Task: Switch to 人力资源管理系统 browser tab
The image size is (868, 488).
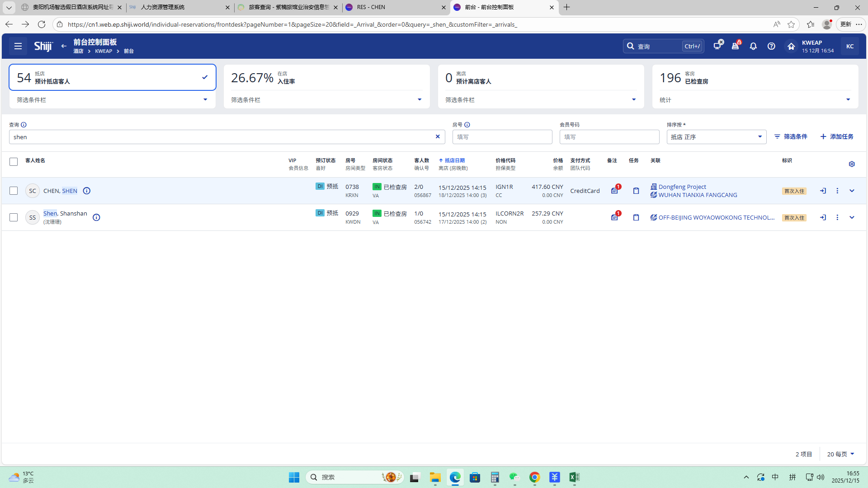Action: coord(179,7)
